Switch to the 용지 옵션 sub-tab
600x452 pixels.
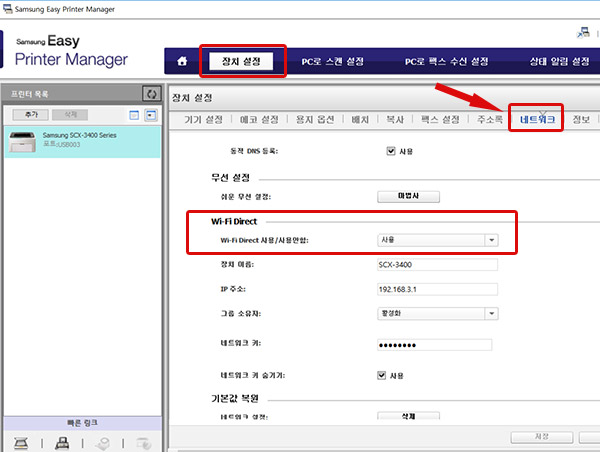(x=315, y=120)
